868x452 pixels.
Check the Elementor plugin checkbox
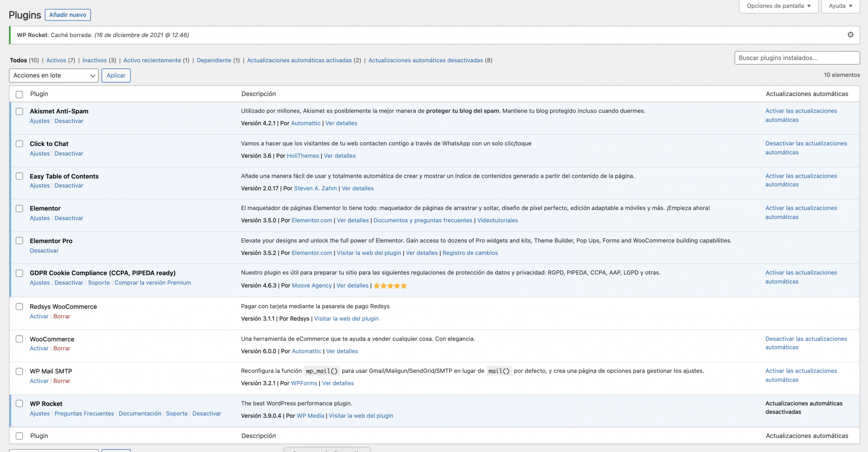pyautogui.click(x=19, y=208)
